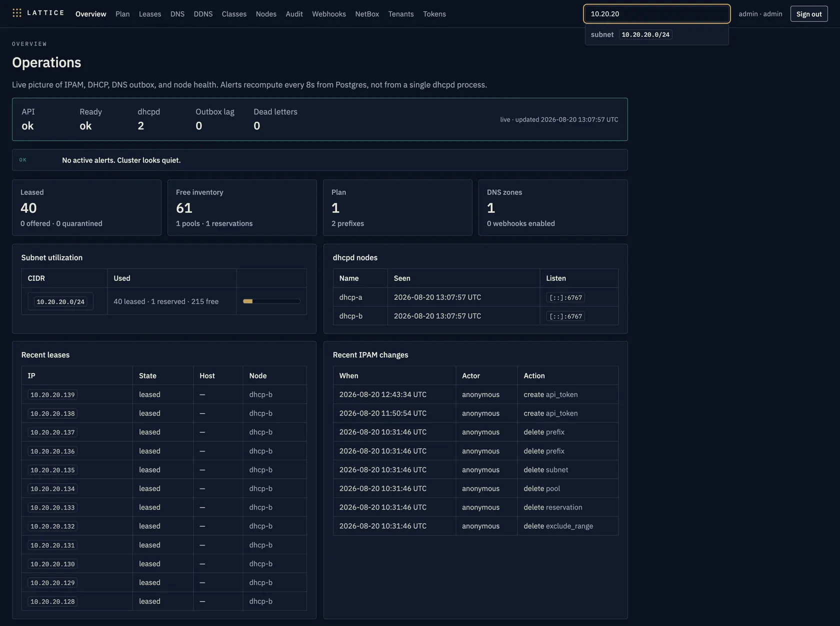The width and height of the screenshot is (840, 626).
Task: Open the Plan stat card with 2 prefixes
Action: pyautogui.click(x=397, y=207)
